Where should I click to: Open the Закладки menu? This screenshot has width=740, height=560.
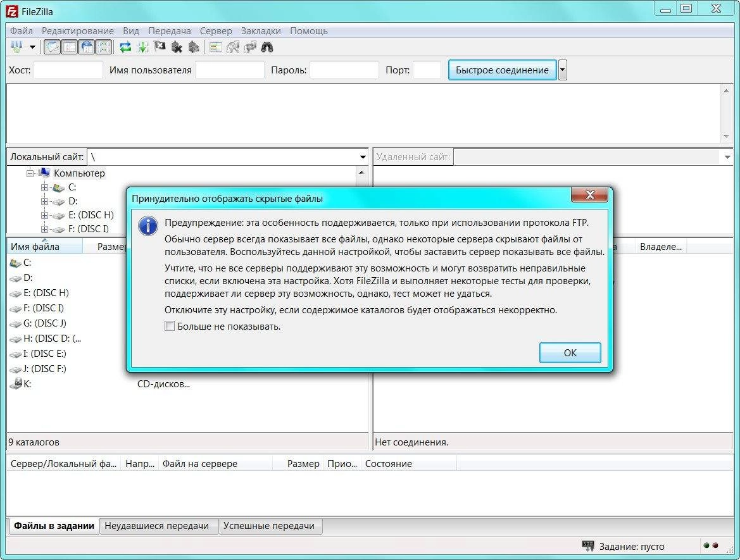261,30
